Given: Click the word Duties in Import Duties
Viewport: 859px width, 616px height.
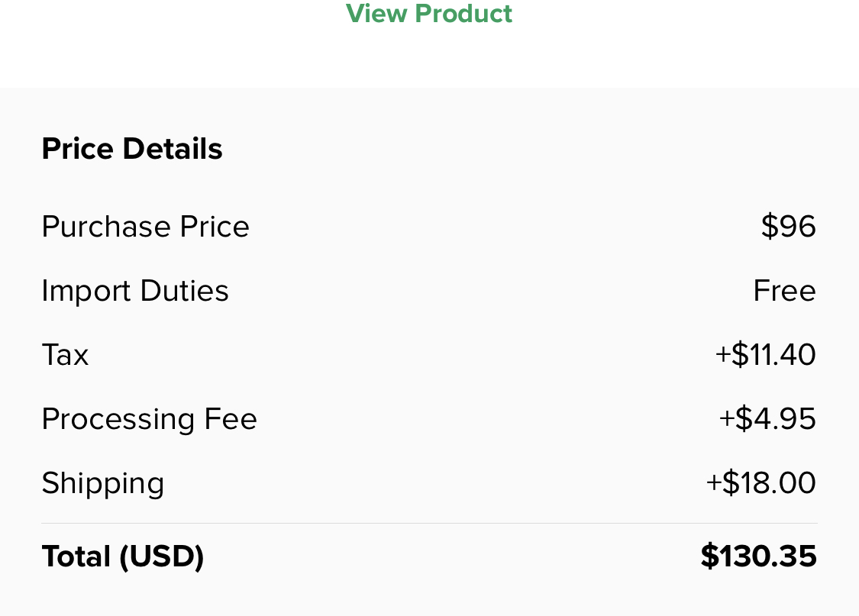Looking at the screenshot, I should 184,291.
